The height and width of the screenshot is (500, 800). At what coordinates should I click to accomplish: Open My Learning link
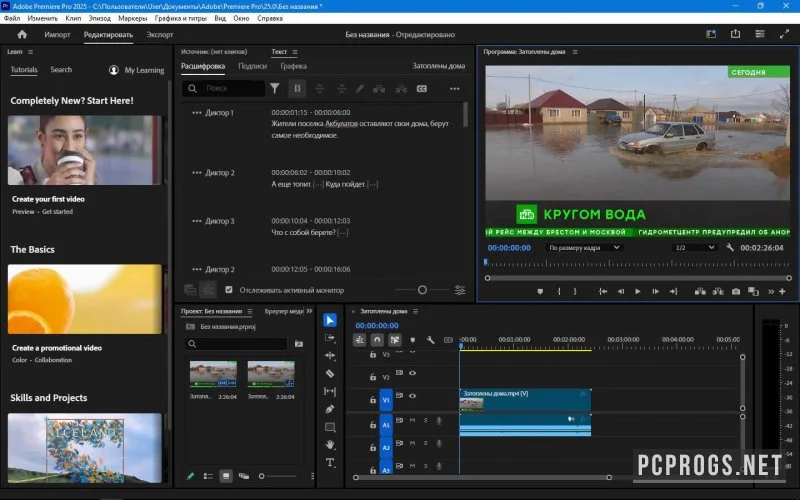137,70
